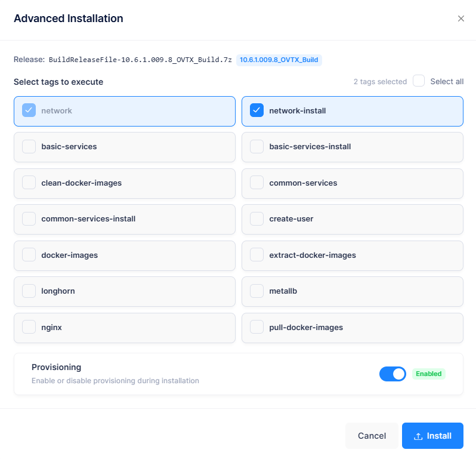Uncheck the network-install tag checkbox
The height and width of the screenshot is (459, 476).
[x=256, y=110]
